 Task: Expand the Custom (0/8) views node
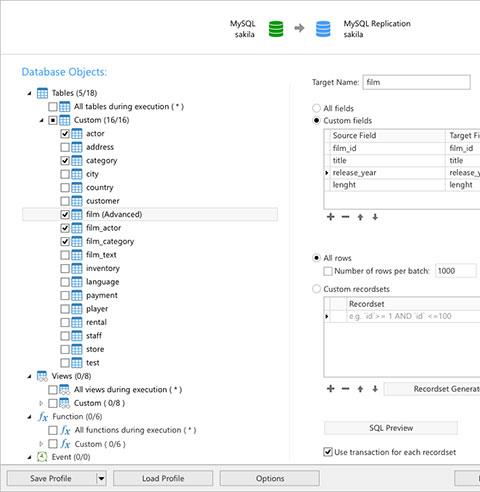(x=41, y=403)
